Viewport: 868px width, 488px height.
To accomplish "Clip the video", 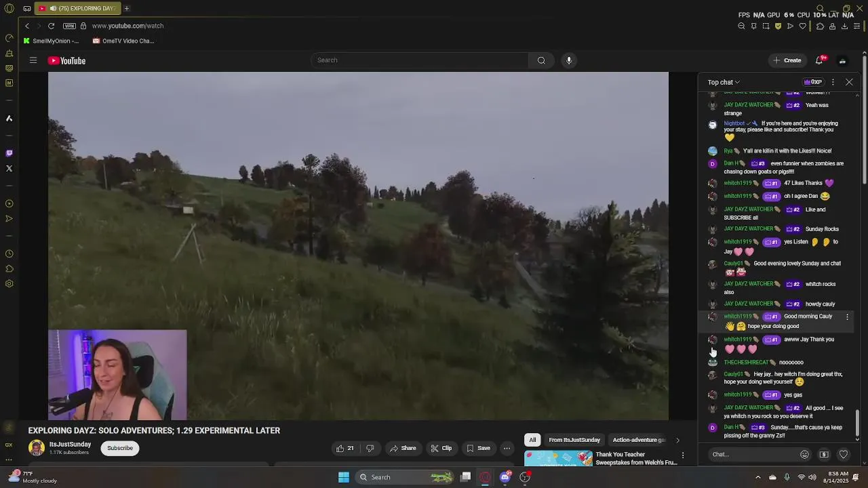I will tap(441, 448).
